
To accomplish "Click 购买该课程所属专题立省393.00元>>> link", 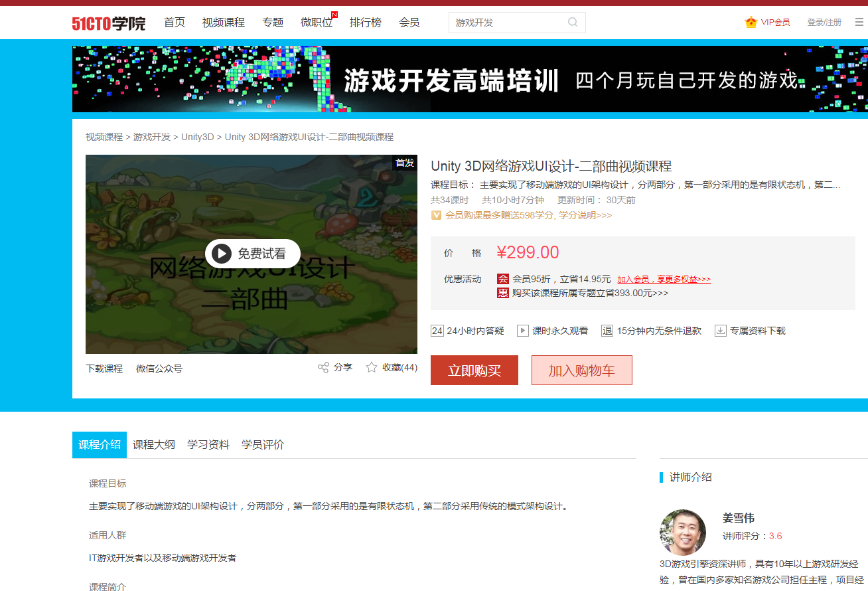I will click(590, 293).
